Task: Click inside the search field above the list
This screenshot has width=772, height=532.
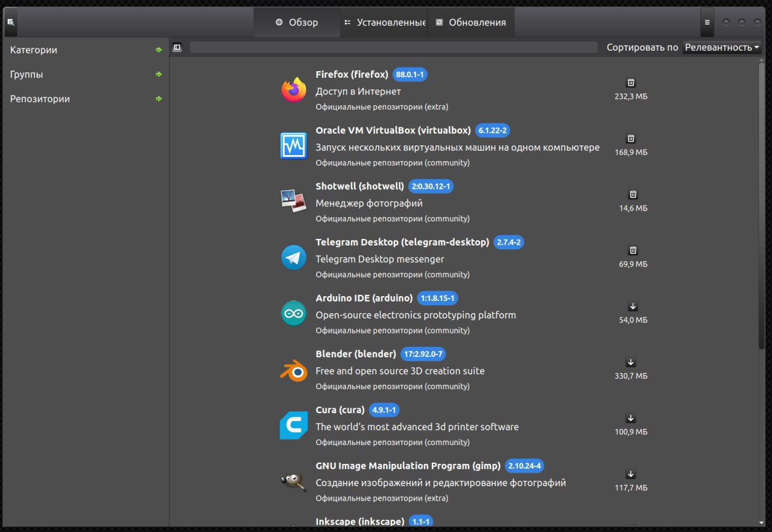Action: click(393, 47)
